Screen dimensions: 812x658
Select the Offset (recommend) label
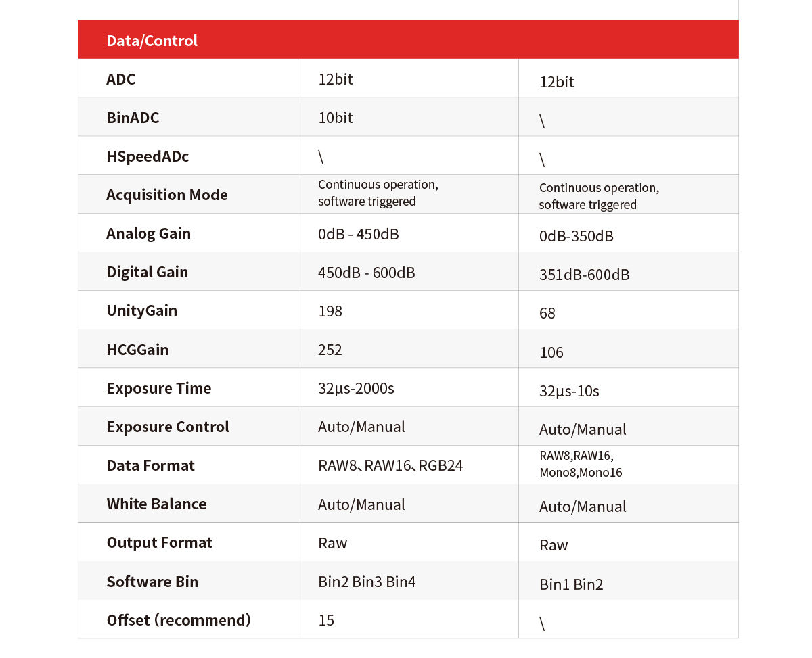(179, 620)
